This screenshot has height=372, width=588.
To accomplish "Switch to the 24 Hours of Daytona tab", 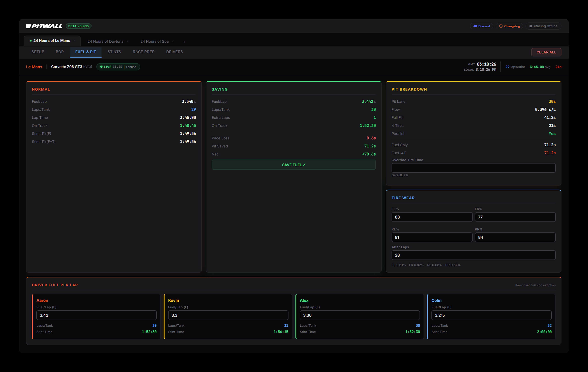I will (105, 42).
